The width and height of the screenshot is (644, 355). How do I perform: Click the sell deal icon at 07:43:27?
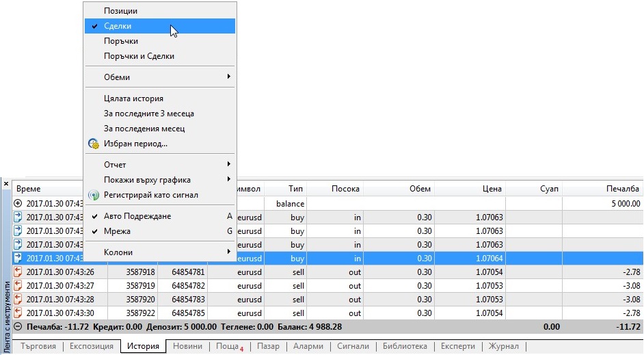pos(18,285)
